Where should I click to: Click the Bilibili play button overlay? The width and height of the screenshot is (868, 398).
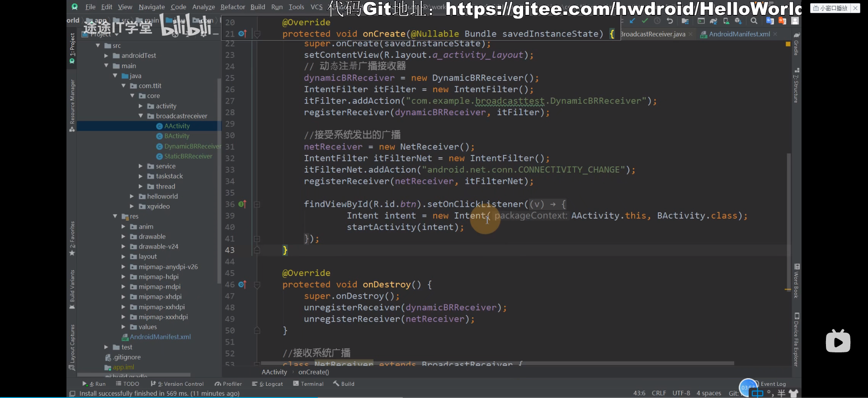point(838,342)
